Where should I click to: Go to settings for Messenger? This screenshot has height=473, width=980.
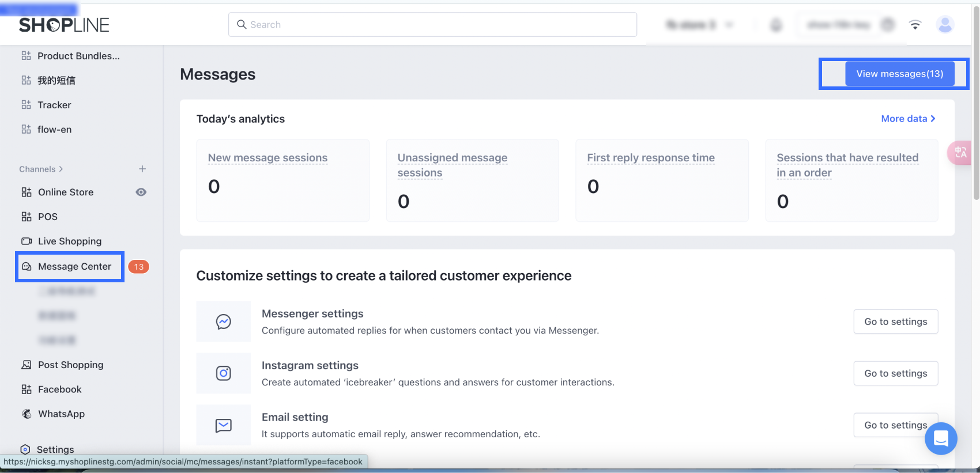[895, 321]
